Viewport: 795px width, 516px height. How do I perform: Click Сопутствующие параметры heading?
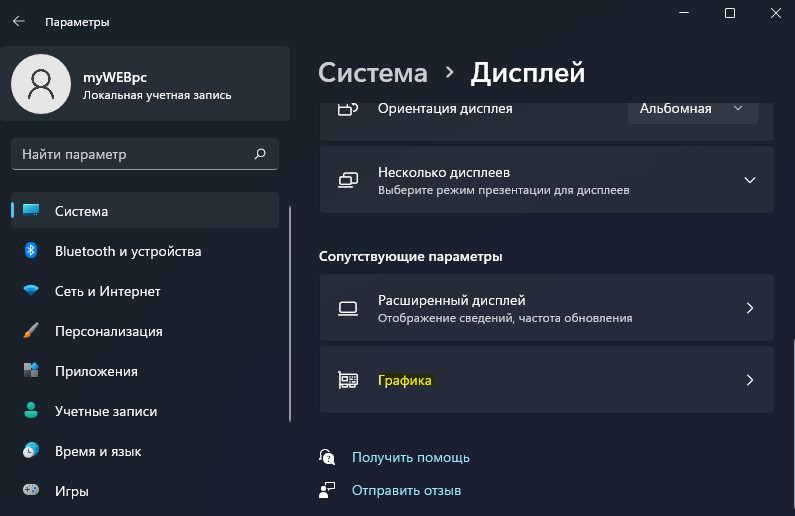[x=411, y=256]
